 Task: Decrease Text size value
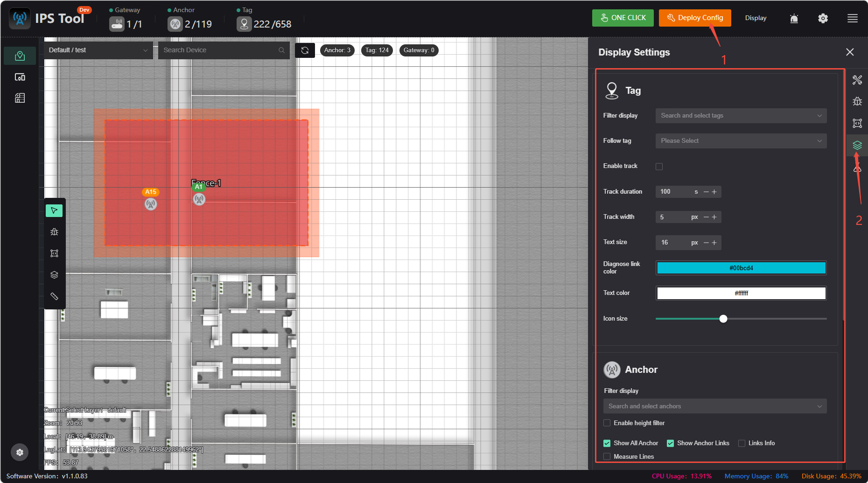click(x=706, y=243)
